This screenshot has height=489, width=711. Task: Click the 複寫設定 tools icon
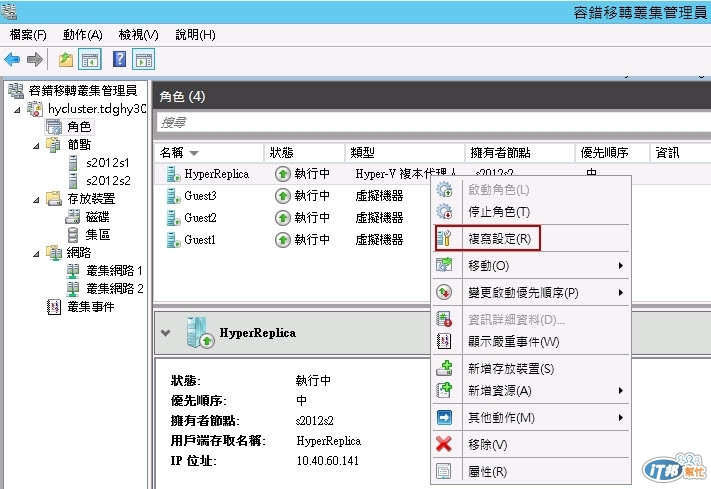coord(444,238)
